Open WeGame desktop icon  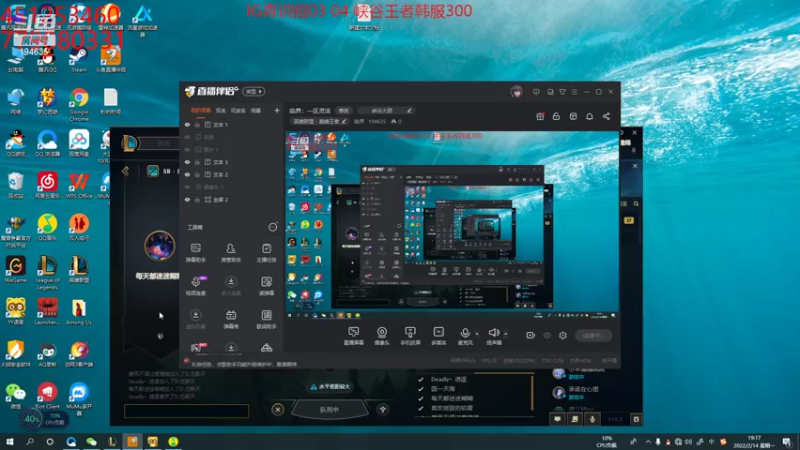(x=16, y=270)
